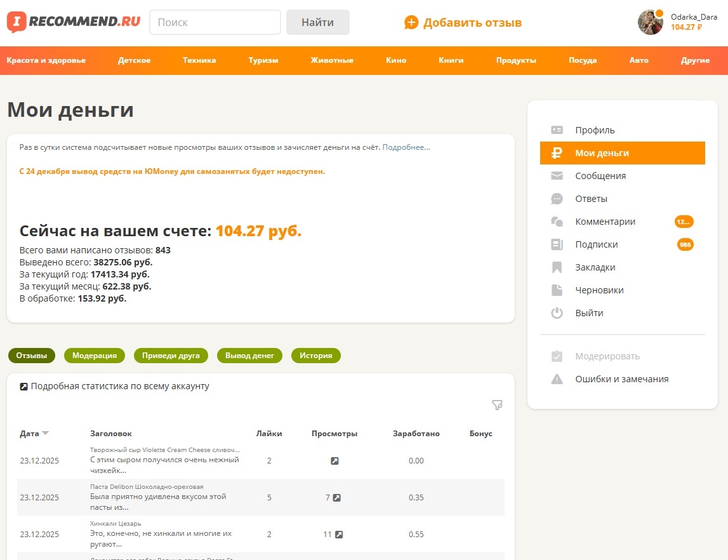Image resolution: width=728 pixels, height=560 pixels.
Task: Switch to the Модерация tab
Action: click(94, 356)
